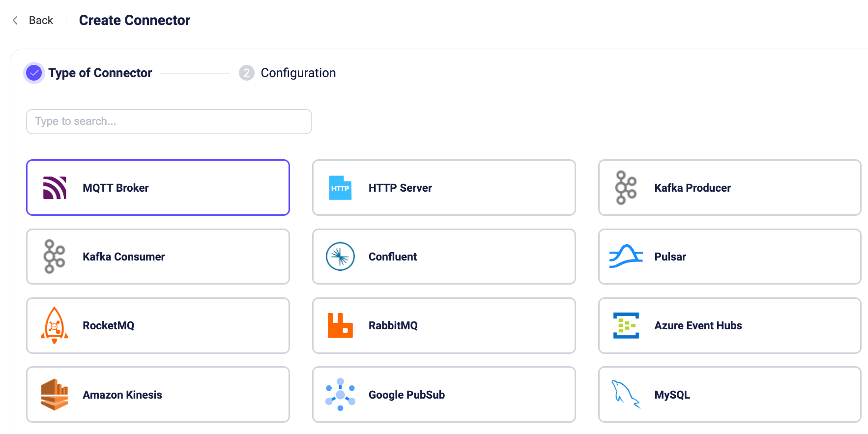Screen dimensions: 868x434
Task: Click the Google PubSub logo icon
Action: pyautogui.click(x=340, y=395)
